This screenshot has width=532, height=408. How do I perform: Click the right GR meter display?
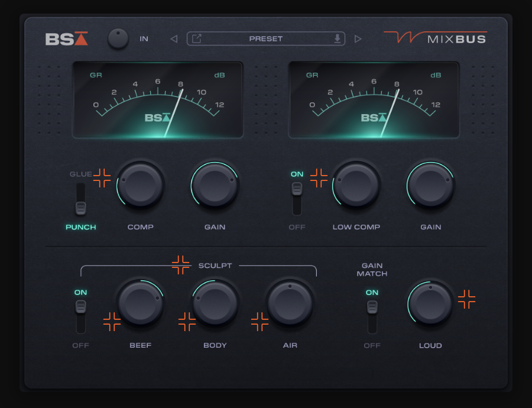[374, 100]
